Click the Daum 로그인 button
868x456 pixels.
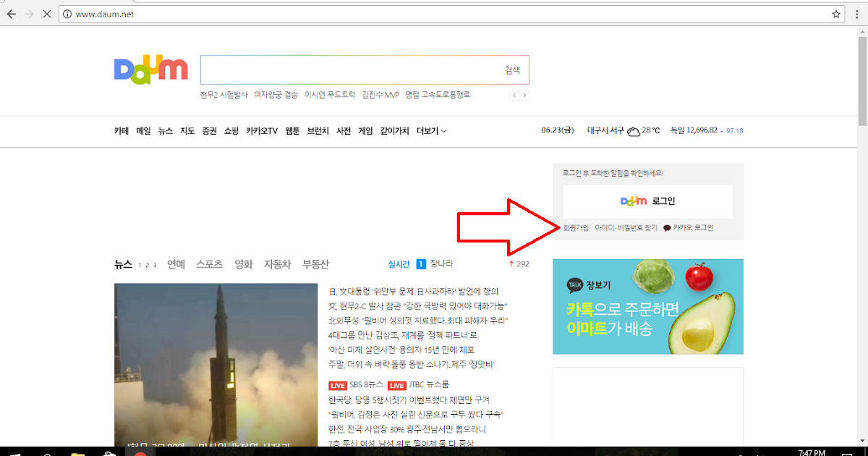pyautogui.click(x=647, y=200)
